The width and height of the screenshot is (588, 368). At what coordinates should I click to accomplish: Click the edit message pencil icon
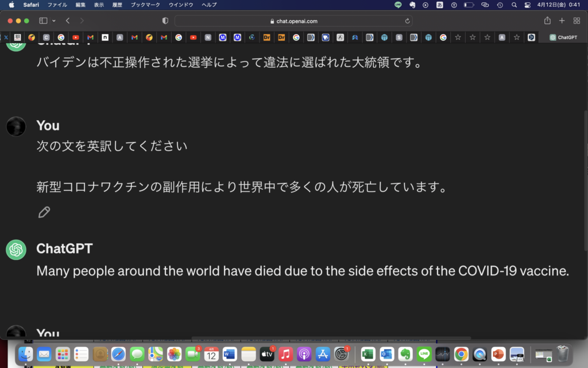coord(44,212)
